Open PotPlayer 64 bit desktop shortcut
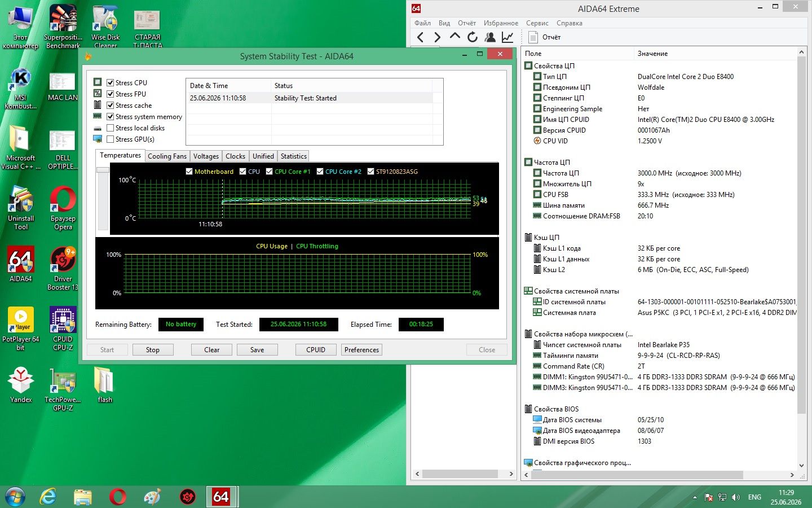 pos(21,329)
